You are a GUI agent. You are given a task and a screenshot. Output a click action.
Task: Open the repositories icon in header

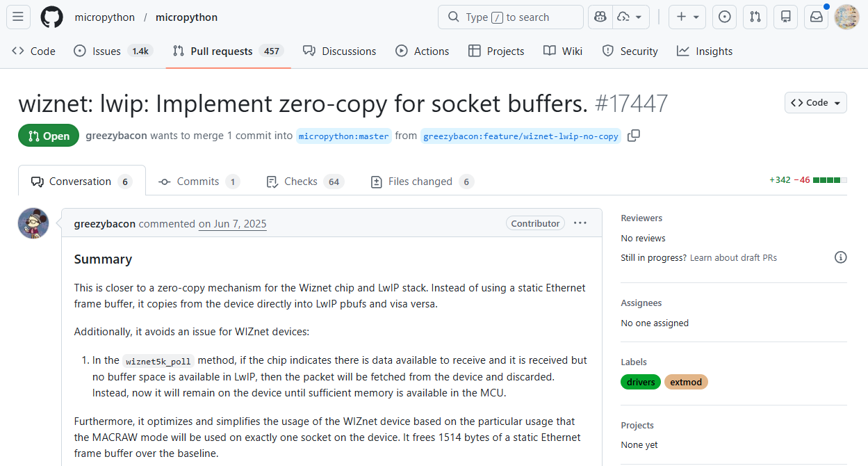pos(785,17)
